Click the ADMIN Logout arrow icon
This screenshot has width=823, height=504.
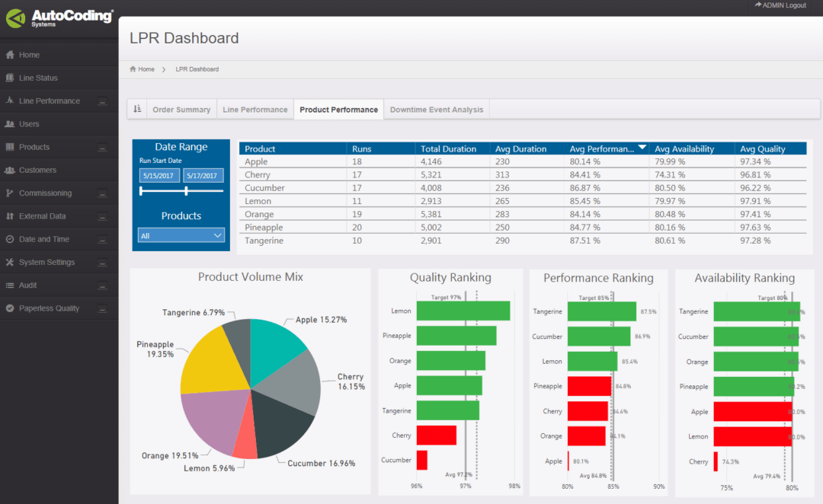pos(758,5)
